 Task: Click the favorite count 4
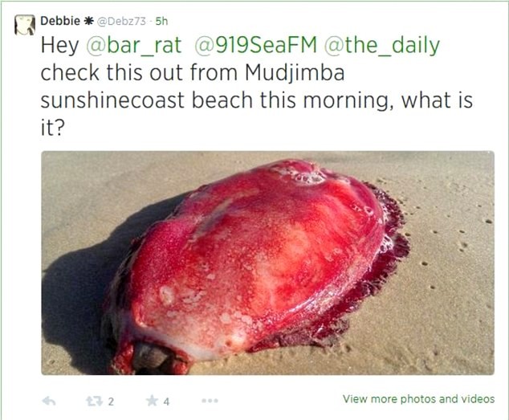(x=166, y=402)
